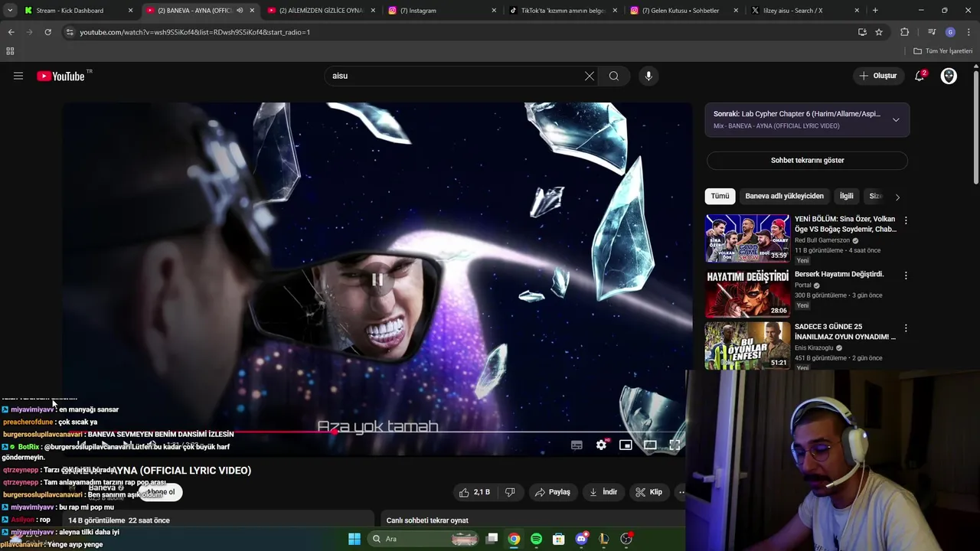Click the YouTube page vertical scrollbar

pyautogui.click(x=975, y=126)
